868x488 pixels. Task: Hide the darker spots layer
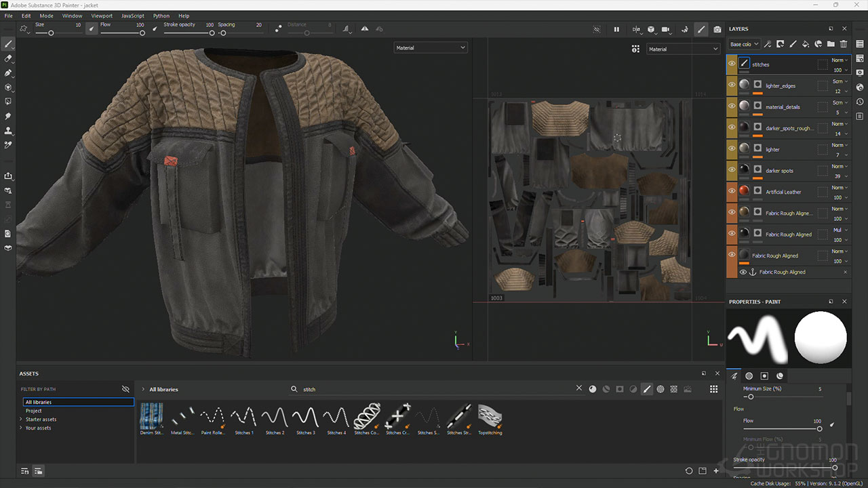(732, 171)
